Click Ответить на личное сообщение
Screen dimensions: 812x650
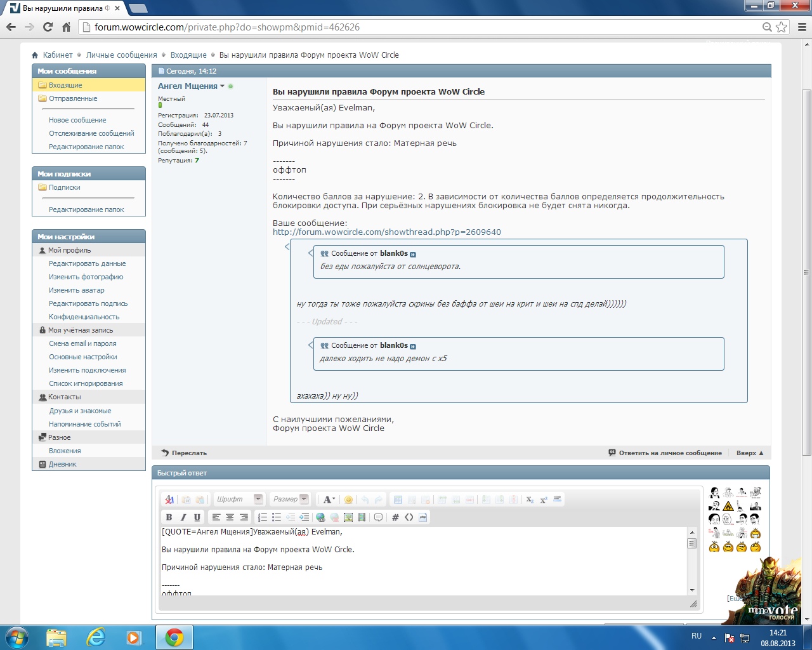coord(665,453)
